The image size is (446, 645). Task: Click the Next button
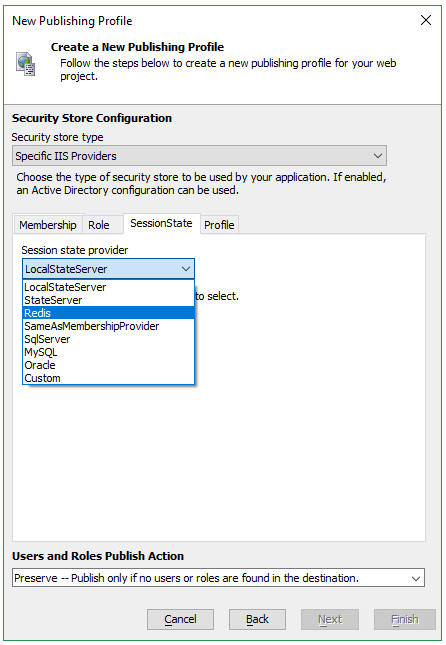[x=330, y=619]
